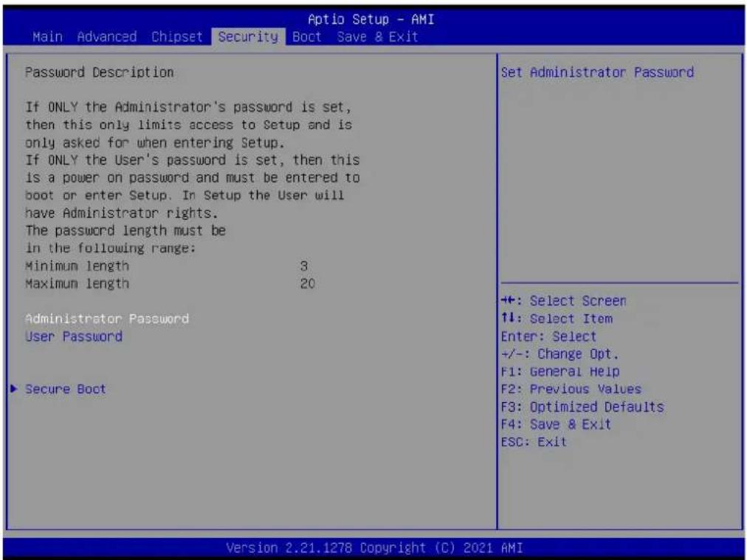
Task: Click the arrow beside Secure Boot
Action: pos(14,389)
